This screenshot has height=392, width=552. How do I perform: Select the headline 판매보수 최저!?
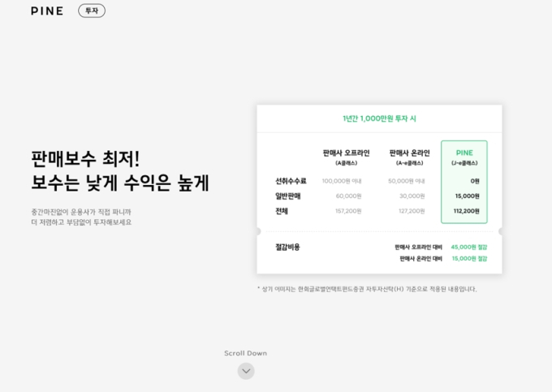[85, 159]
